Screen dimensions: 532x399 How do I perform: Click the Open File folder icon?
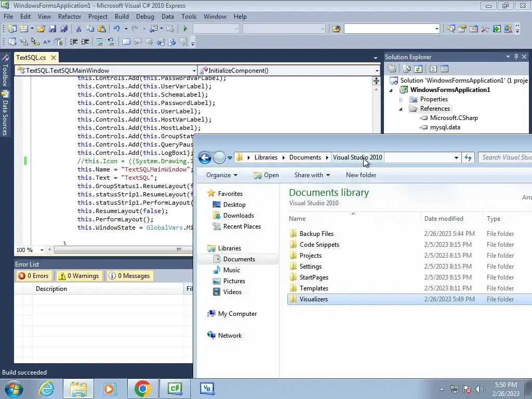[x=41, y=29]
